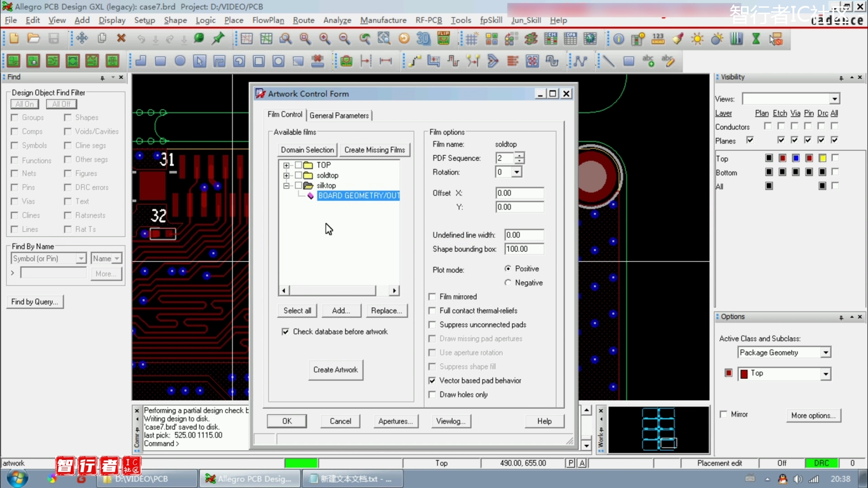Open the Symbol (or Pin) dropdown
This screenshot has width=868, height=488.
[81, 258]
